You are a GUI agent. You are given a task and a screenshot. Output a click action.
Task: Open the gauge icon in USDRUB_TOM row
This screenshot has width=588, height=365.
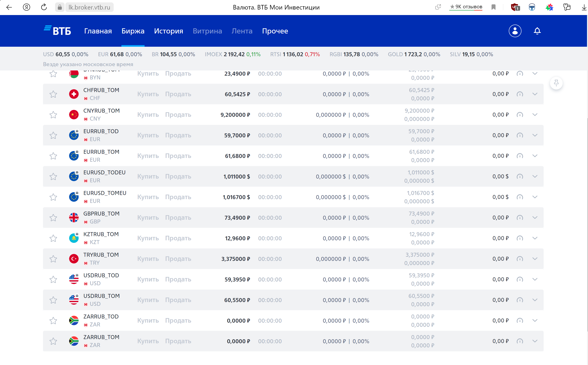tap(520, 300)
